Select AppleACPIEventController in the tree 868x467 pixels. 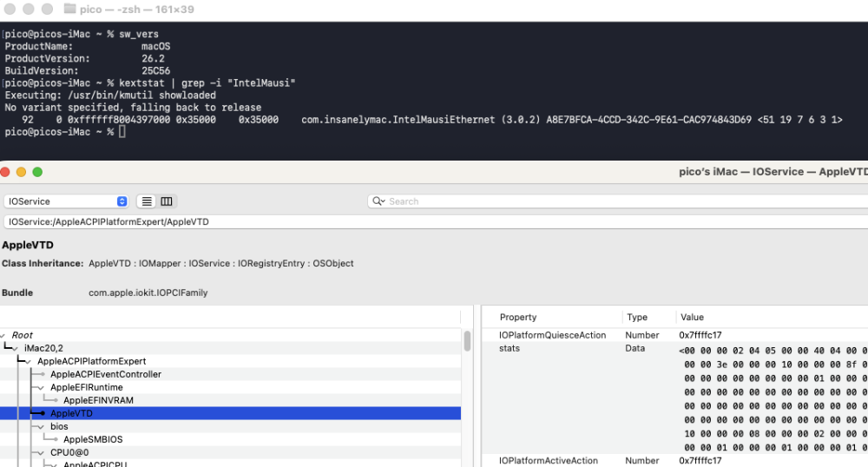[106, 375]
